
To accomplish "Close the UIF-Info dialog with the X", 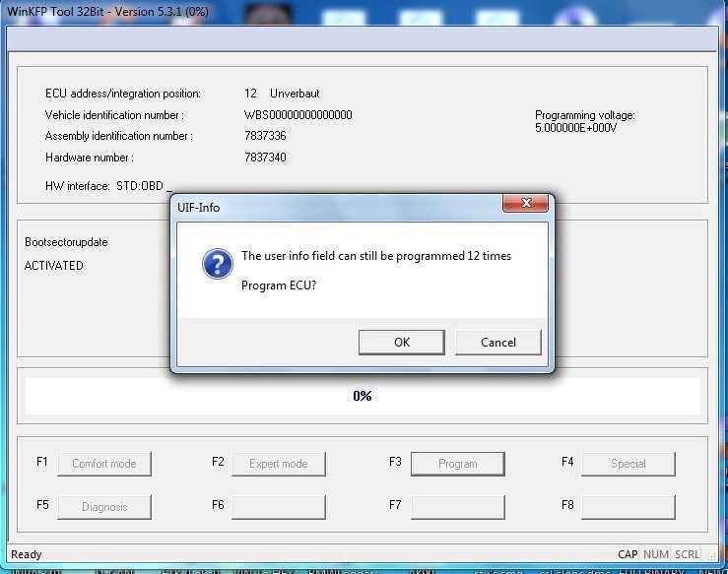I will 524,203.
